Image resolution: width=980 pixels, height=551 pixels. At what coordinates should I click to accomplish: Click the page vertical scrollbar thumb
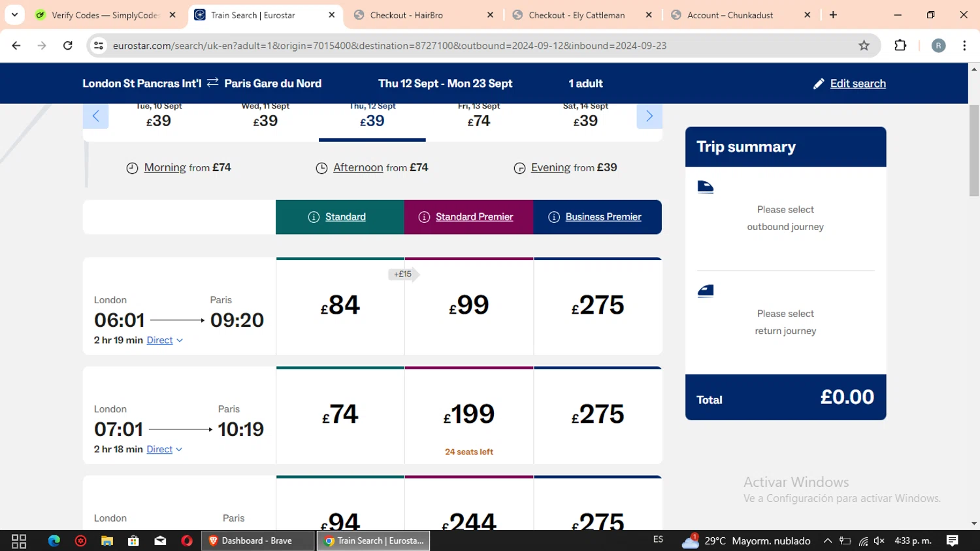point(974,150)
